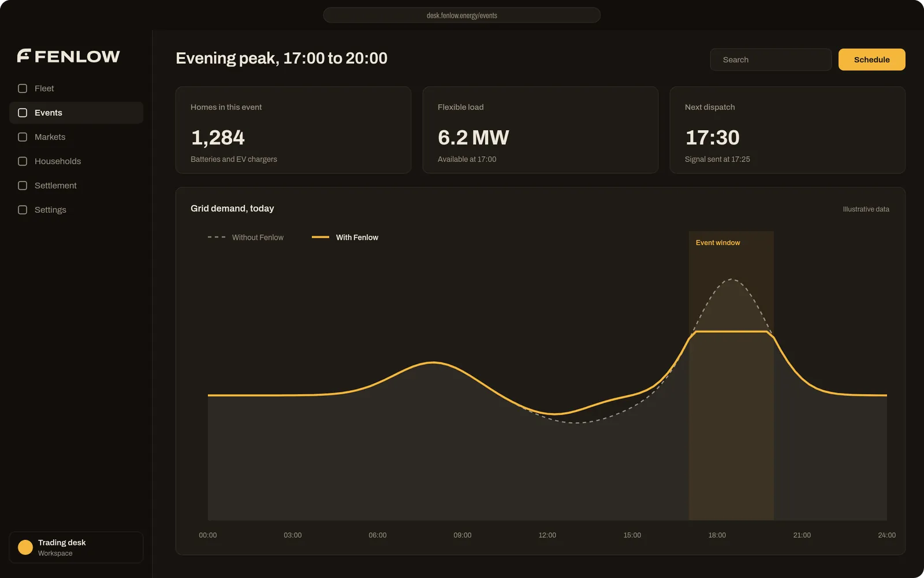The width and height of the screenshot is (924, 578).
Task: Open the Fleet section
Action: click(x=76, y=88)
